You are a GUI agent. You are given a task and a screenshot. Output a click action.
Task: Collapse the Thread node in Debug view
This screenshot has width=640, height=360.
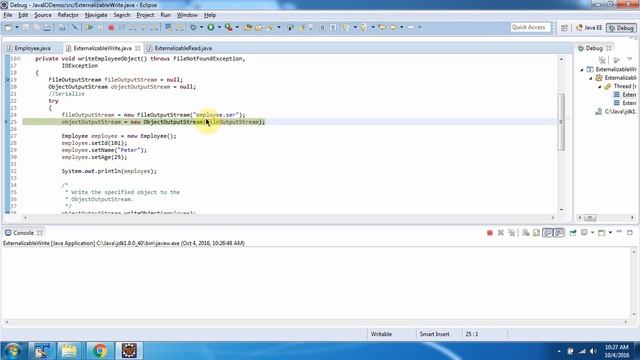[600, 87]
